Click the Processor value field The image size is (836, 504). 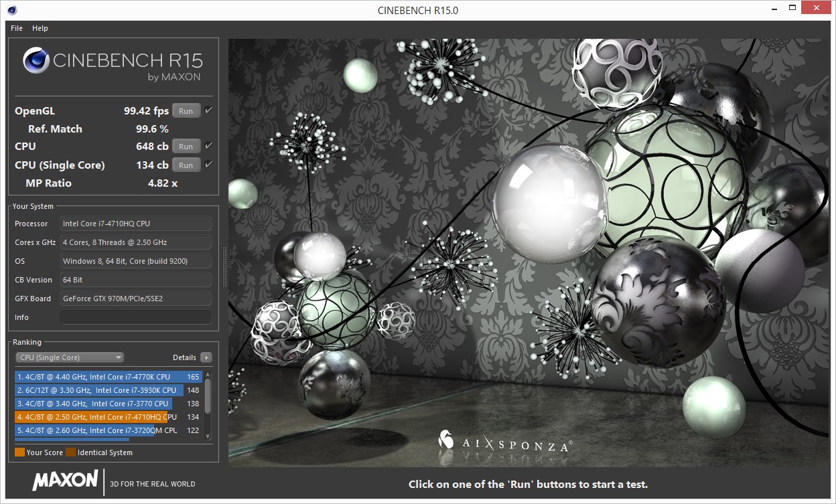click(135, 224)
